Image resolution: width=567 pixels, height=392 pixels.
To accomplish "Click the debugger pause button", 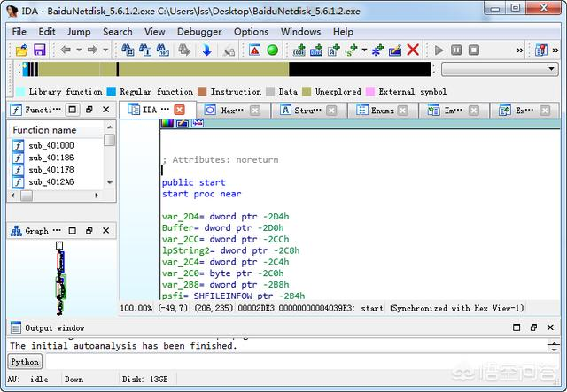I will click(456, 50).
